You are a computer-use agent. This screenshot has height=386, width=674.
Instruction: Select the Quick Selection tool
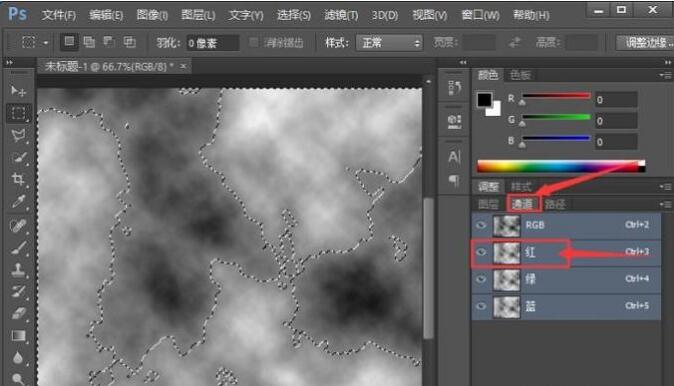coord(18,158)
